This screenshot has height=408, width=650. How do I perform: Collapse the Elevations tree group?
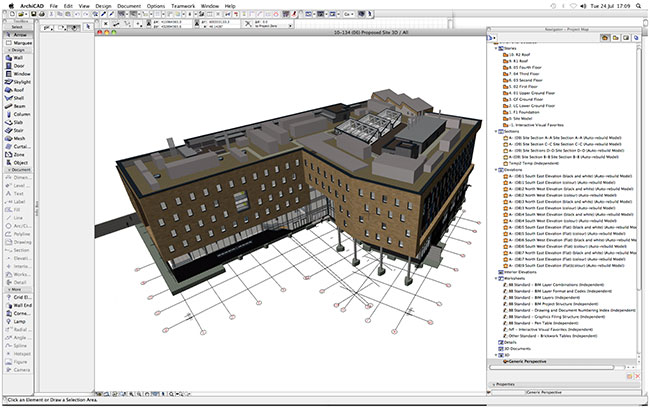point(496,169)
